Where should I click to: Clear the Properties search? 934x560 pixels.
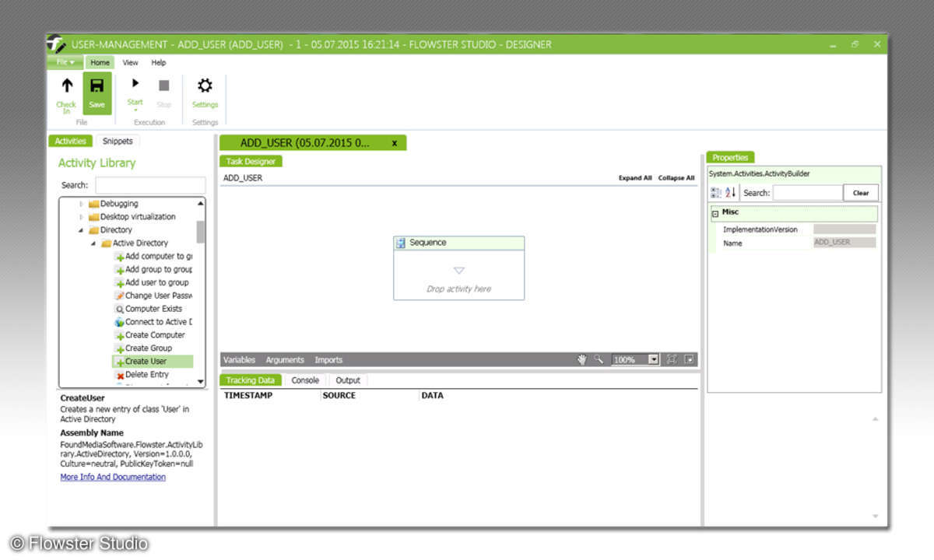861,193
